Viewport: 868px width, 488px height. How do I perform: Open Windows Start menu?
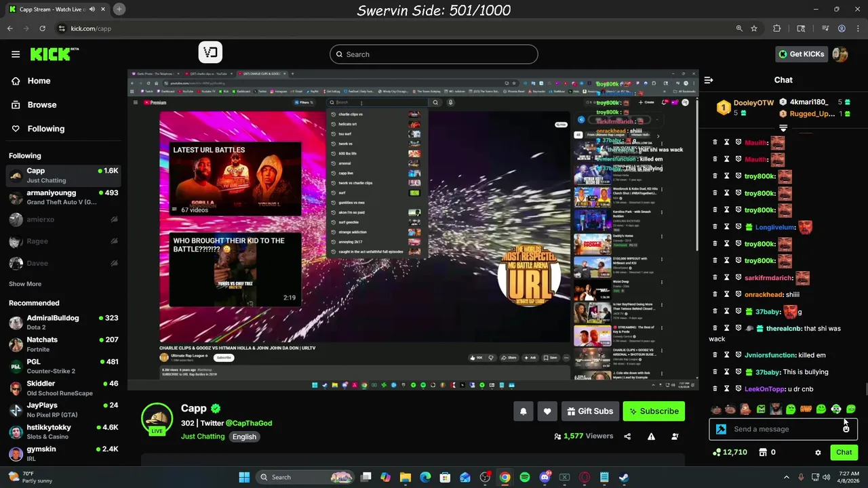point(244,477)
